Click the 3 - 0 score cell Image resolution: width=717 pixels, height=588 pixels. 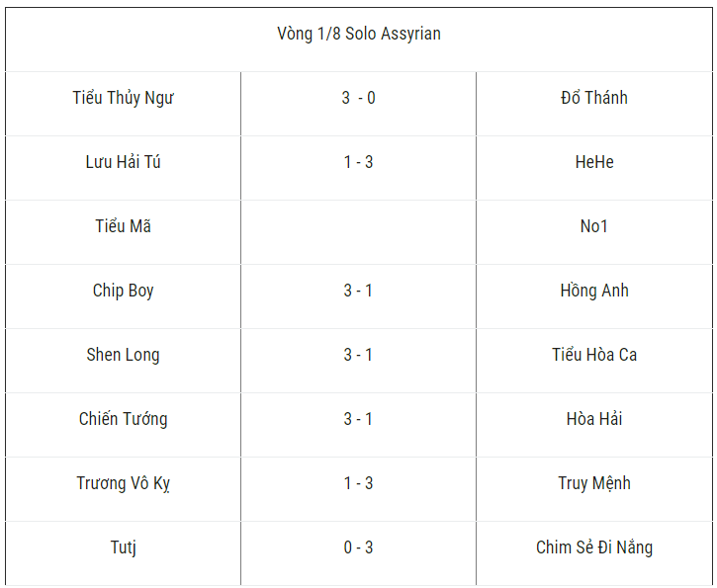[358, 98]
